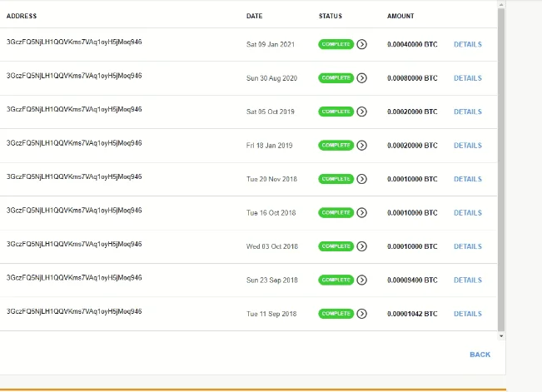
Task: Click the scrollbar up arrow
Action: click(501, 4)
